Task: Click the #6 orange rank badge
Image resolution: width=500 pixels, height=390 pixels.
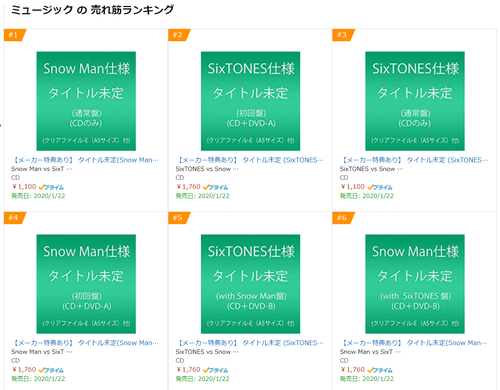Action: tap(343, 218)
